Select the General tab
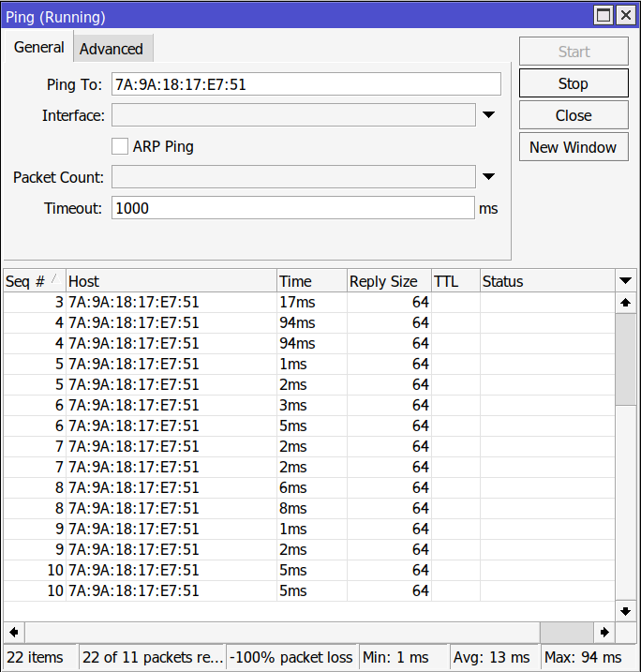This screenshot has width=641, height=672. pyautogui.click(x=39, y=48)
